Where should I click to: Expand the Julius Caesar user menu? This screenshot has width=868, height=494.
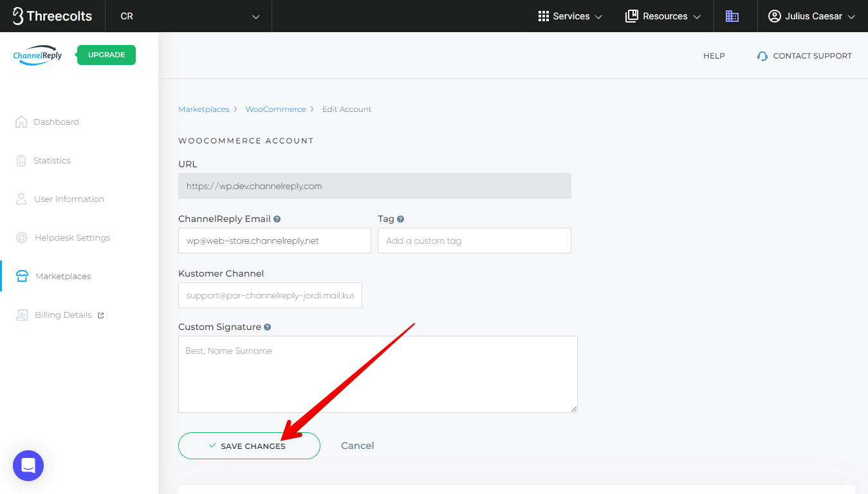tap(812, 16)
